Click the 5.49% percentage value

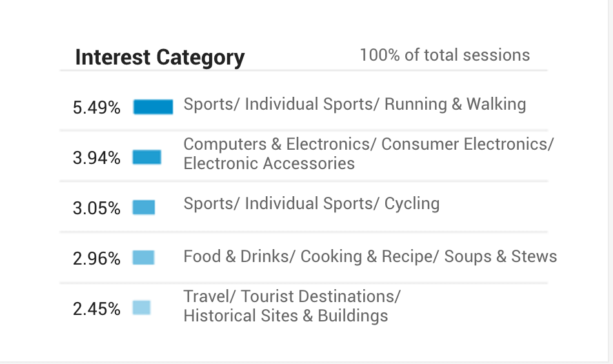97,108
